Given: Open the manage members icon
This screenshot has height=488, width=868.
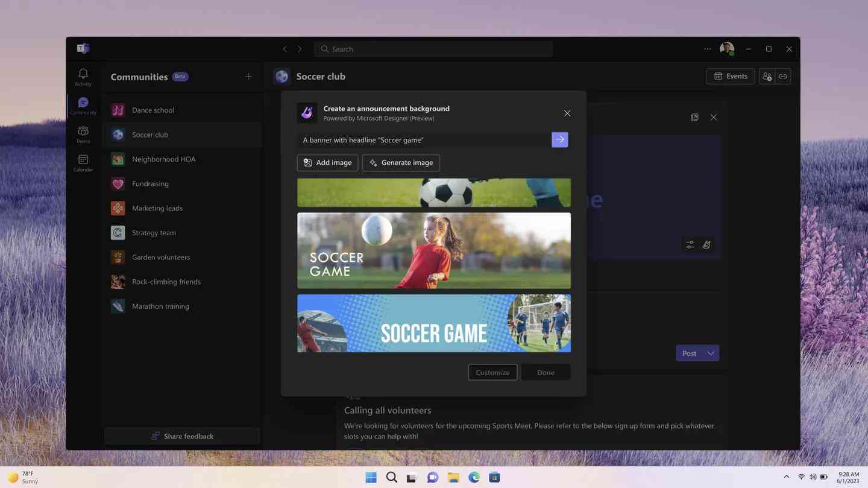Looking at the screenshot, I should click(767, 77).
